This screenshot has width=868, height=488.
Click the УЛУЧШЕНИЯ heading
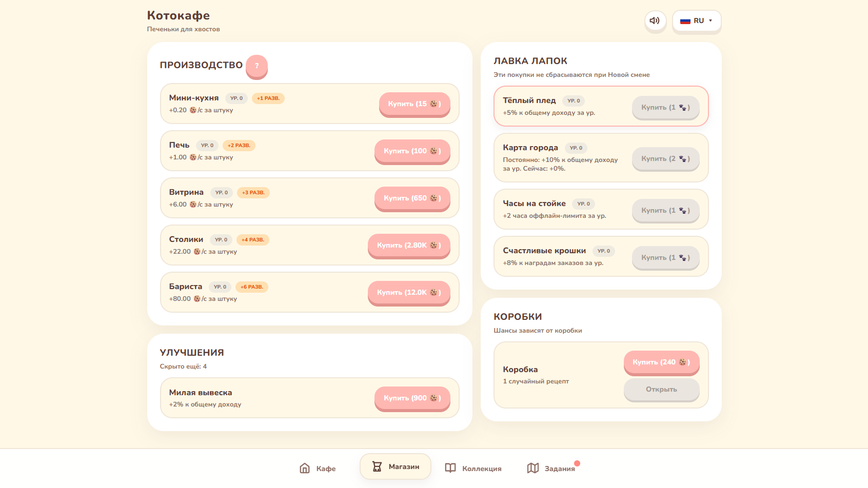pos(192,353)
